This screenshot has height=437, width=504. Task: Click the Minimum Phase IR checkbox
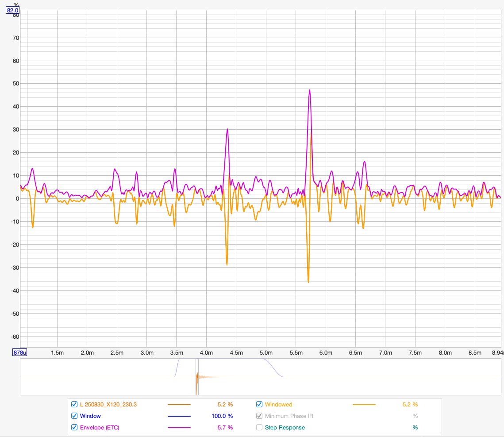pos(259,416)
